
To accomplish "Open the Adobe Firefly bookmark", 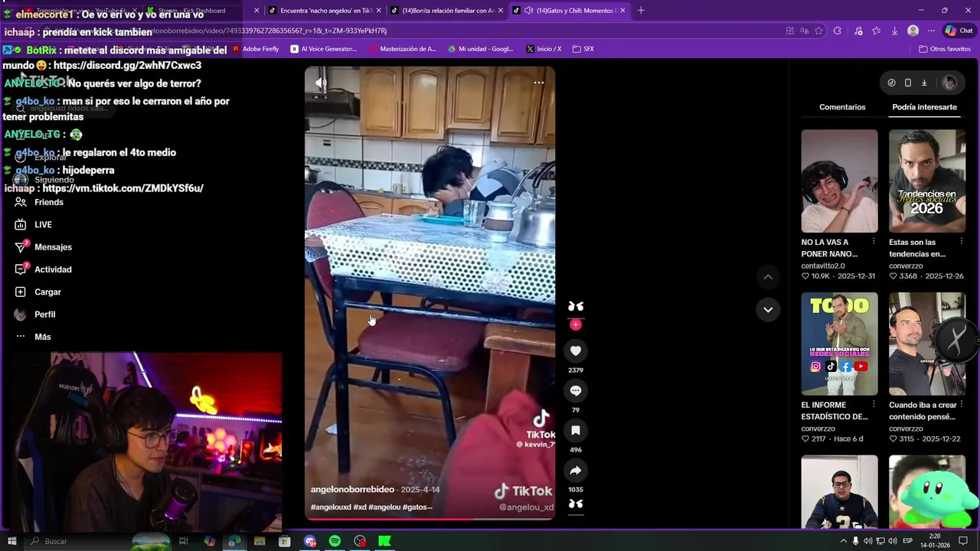I will pos(256,49).
